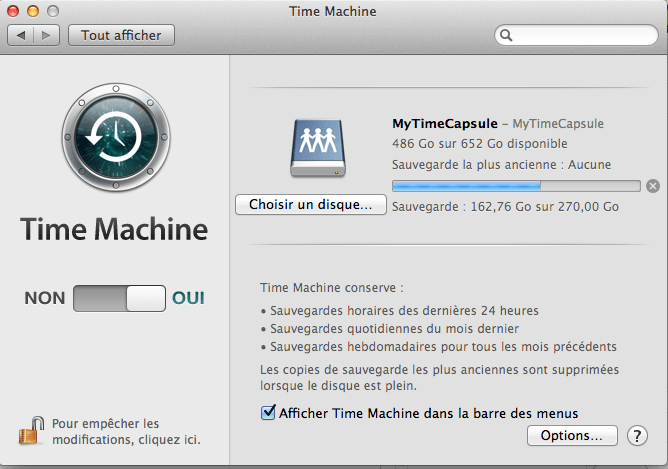Cancel the backup with the X icon
The height and width of the screenshot is (469, 668).
653,186
